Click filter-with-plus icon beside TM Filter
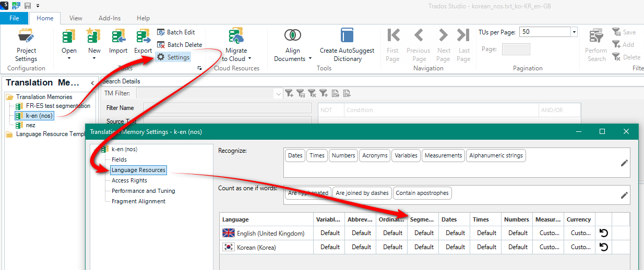 [289, 93]
